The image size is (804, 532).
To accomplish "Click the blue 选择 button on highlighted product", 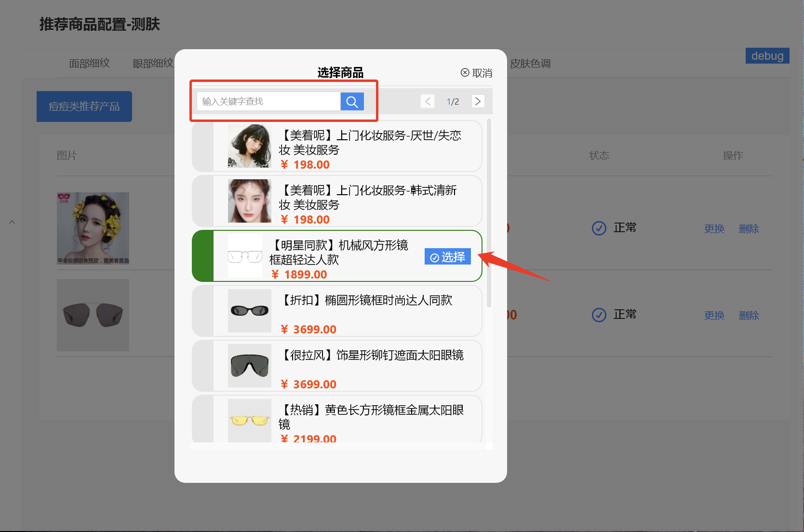I will click(448, 257).
